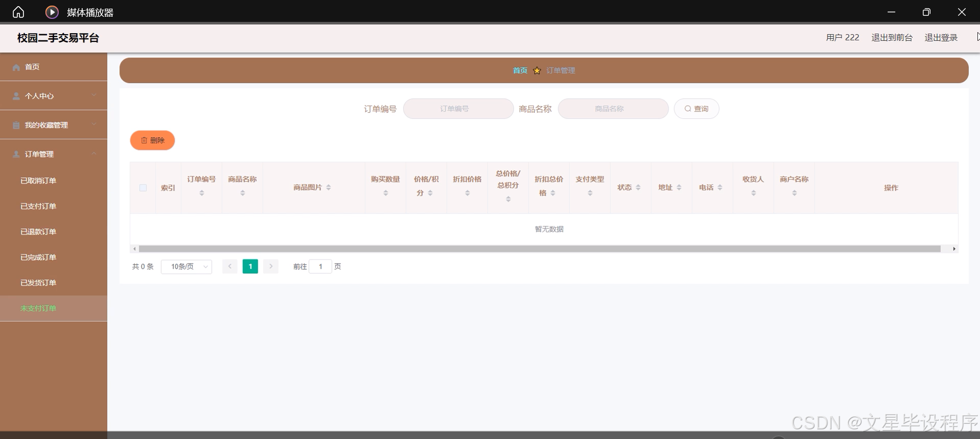Click the 前往 page number input
Image resolution: width=980 pixels, height=439 pixels.
[321, 267]
